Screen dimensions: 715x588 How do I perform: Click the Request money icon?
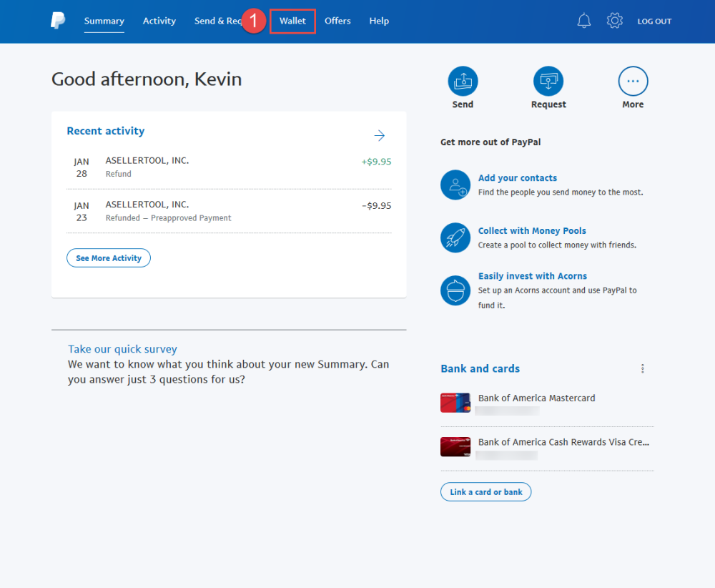coord(548,82)
